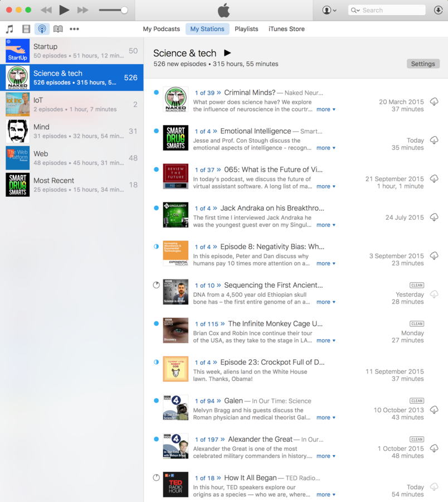Click Terrifying Robot Dog episode artwork

[176, 369]
